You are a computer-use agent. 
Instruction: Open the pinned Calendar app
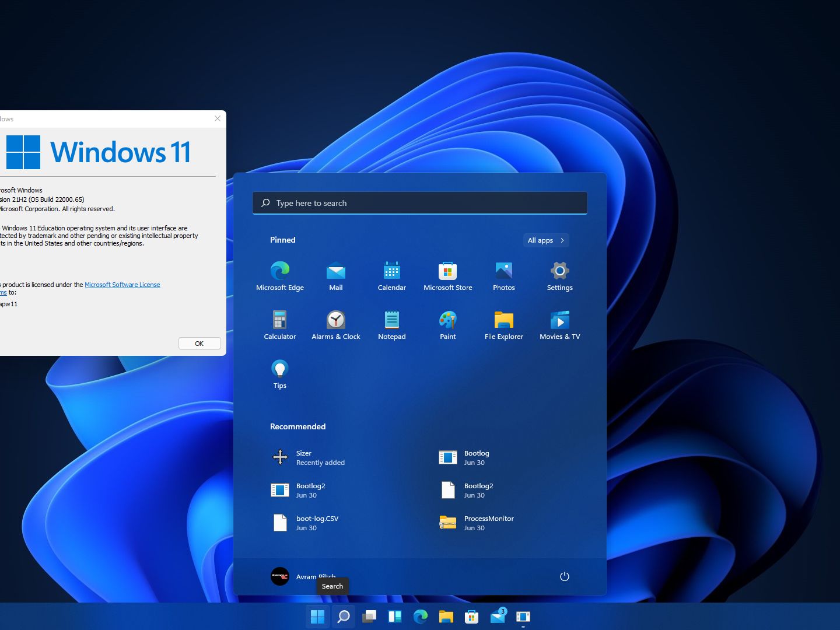tap(392, 276)
